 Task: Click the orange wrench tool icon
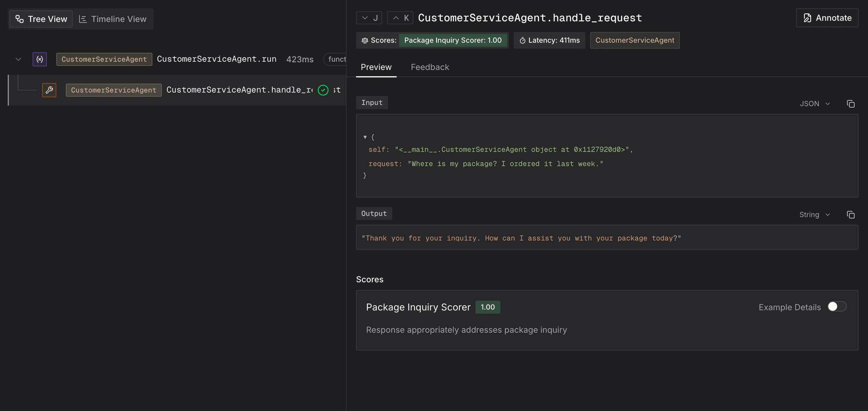[49, 90]
